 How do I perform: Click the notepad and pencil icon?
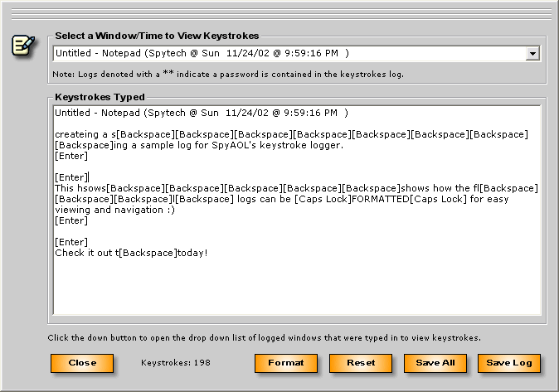(22, 45)
